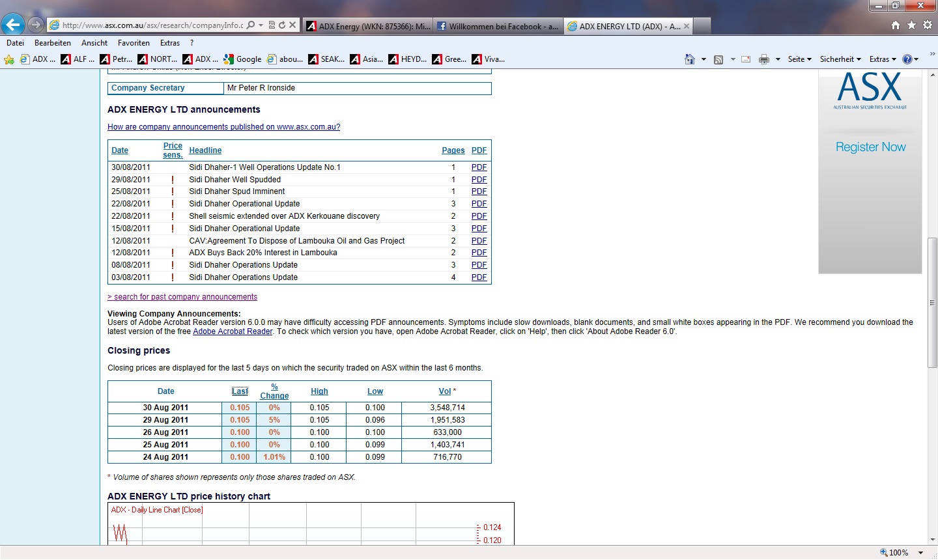The height and width of the screenshot is (560, 938).
Task: Open the zoom level dropdown arrow beside 100%
Action: pos(921,553)
